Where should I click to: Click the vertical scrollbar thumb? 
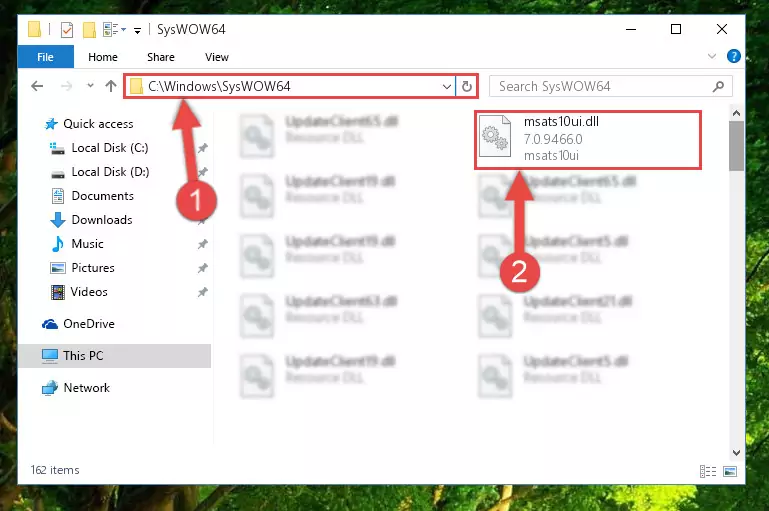click(x=736, y=146)
